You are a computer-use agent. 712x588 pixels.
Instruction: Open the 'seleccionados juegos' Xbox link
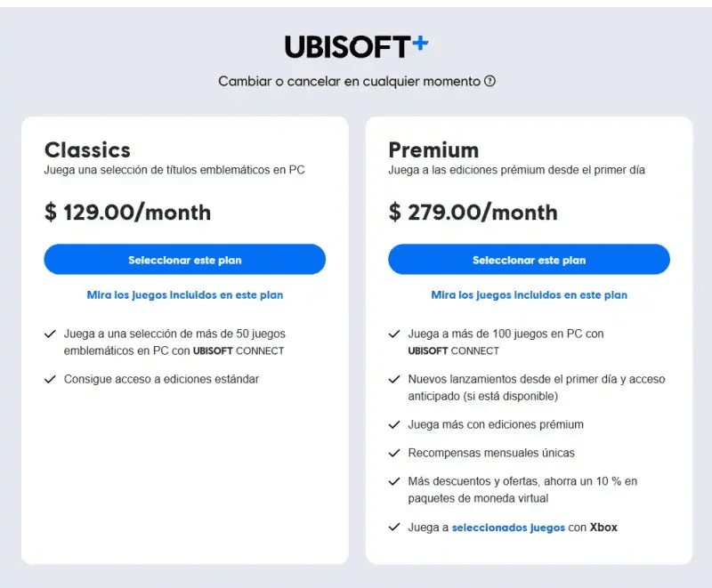pos(508,528)
